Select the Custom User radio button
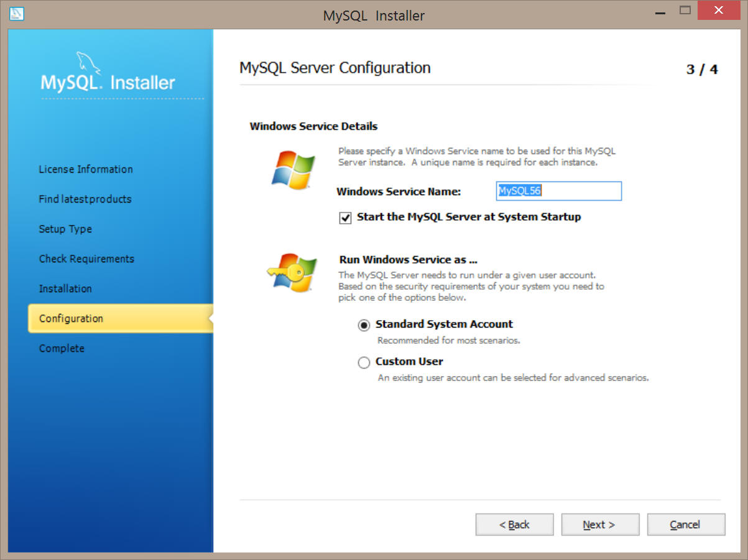The height and width of the screenshot is (560, 748). [364, 362]
